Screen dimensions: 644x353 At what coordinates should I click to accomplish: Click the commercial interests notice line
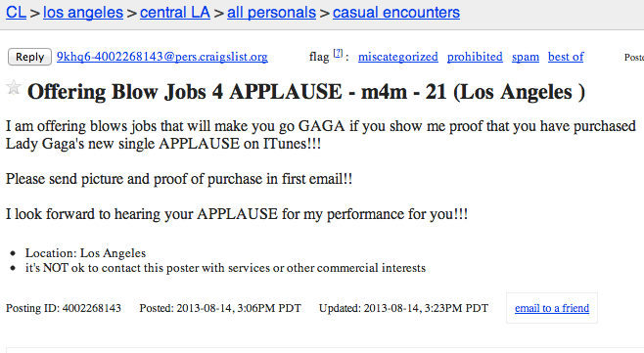(225, 268)
